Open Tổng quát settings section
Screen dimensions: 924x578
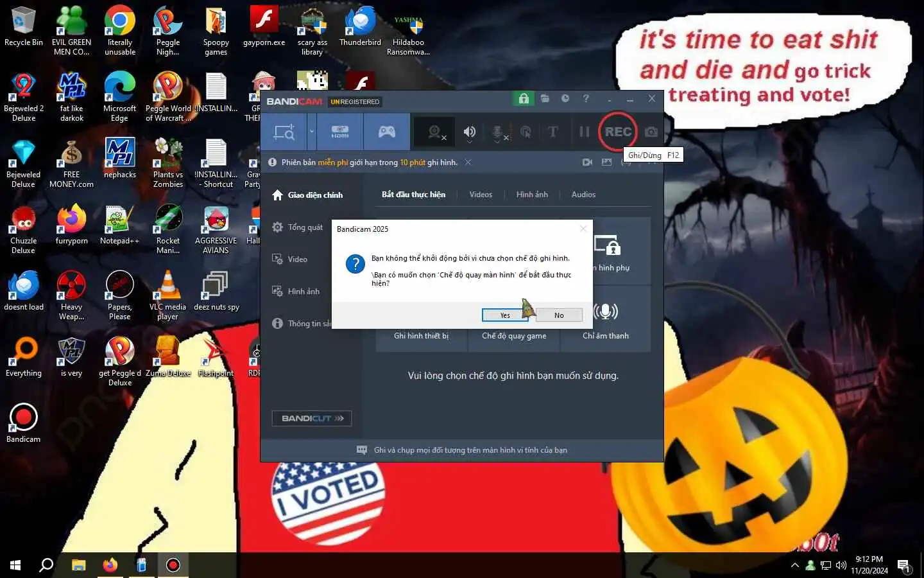[298, 227]
